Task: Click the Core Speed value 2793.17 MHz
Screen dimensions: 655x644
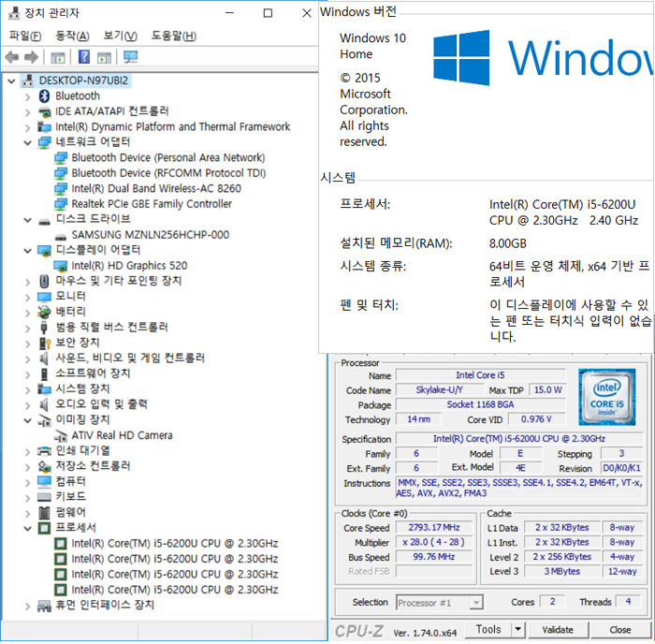Action: tap(433, 527)
